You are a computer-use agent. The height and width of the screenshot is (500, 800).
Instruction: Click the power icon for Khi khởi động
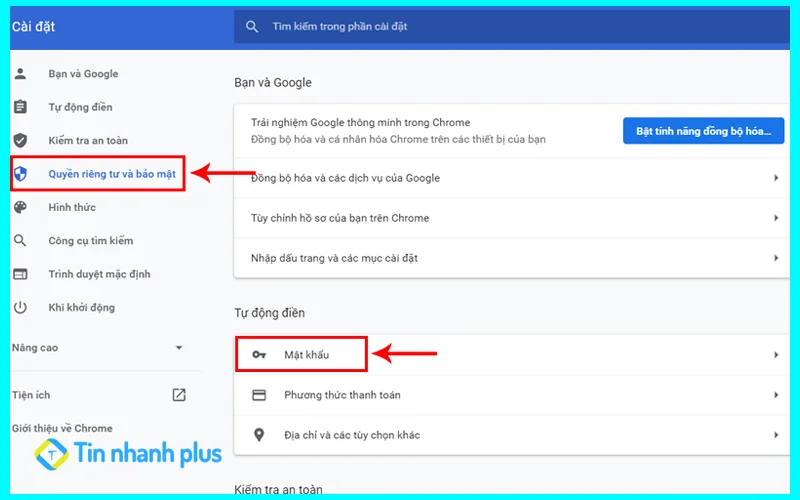point(20,307)
